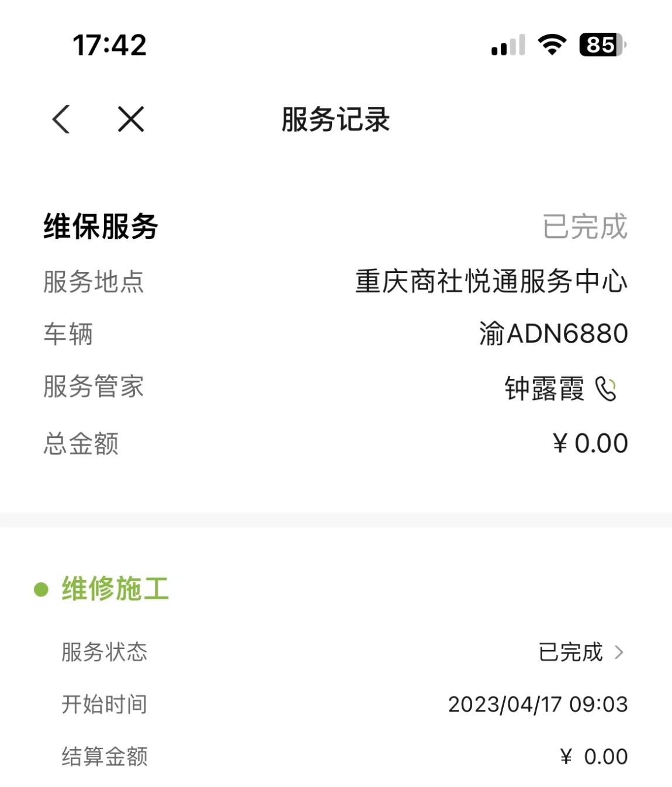The height and width of the screenshot is (787, 672).
Task: Select the 维修施工 section heading
Action: (116, 588)
